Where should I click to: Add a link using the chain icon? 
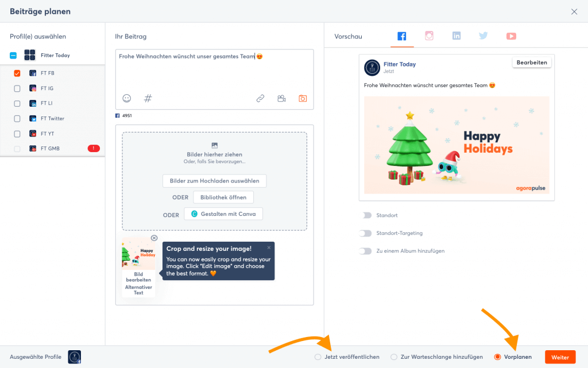pos(260,98)
